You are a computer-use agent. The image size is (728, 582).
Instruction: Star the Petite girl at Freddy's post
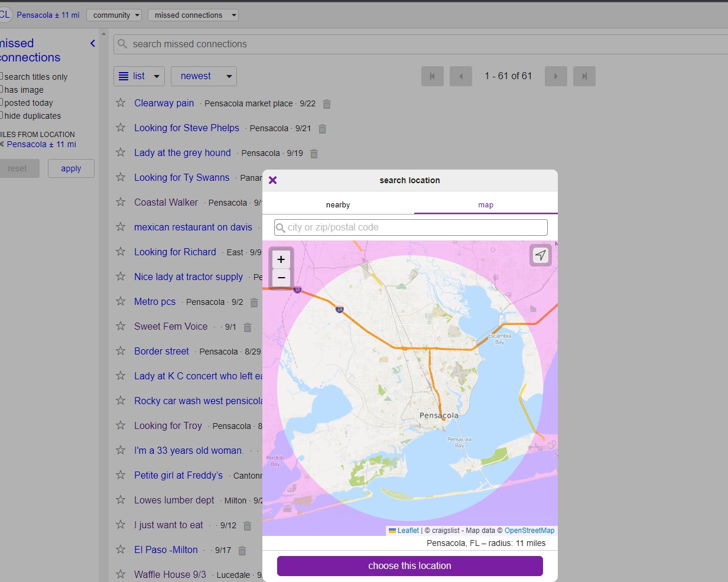[121, 475]
